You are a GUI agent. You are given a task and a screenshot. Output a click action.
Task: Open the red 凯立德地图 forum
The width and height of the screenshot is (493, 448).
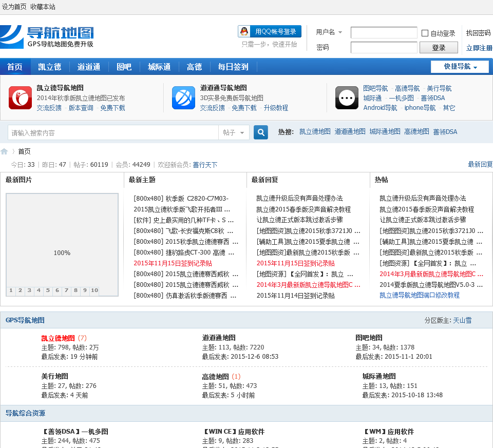pyautogui.click(x=58, y=338)
